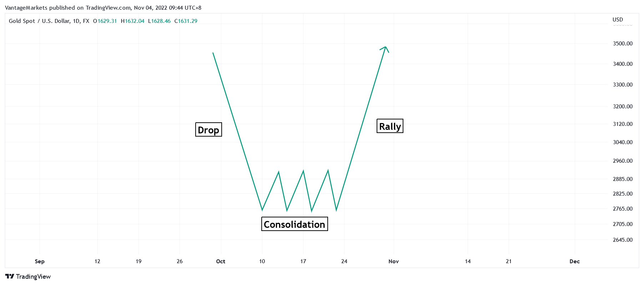Click the Rally arrow head
Screen dimensions: 644x285
pyautogui.click(x=386, y=48)
